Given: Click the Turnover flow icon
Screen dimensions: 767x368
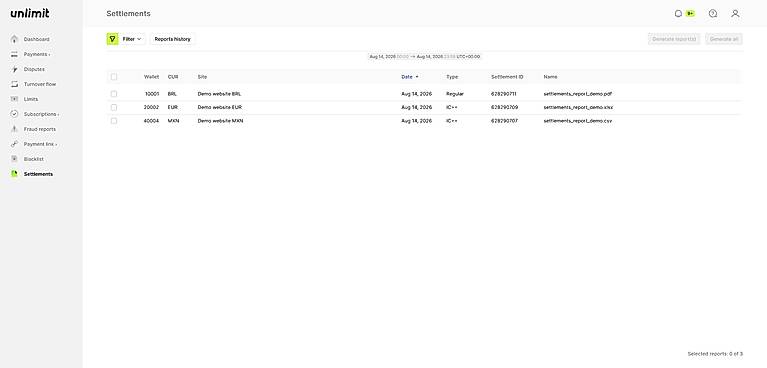Looking at the screenshot, I should coord(14,84).
